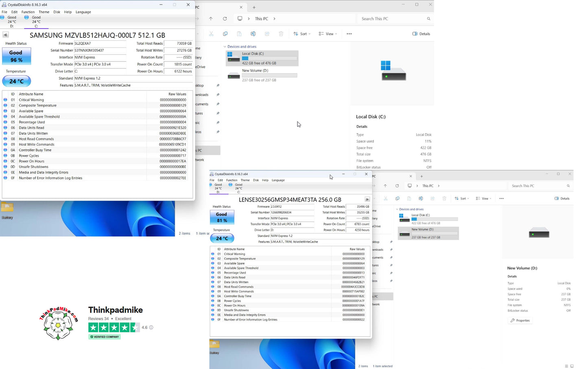Expand chevron after This PC in Local Disk Explorer
The width and height of the screenshot is (588, 369).
point(274,19)
